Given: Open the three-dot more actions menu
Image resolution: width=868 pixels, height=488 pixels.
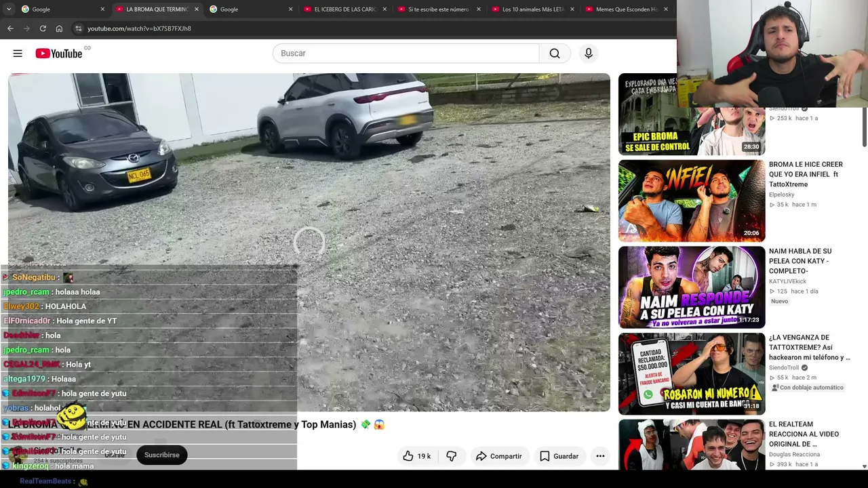Looking at the screenshot, I should 600,456.
